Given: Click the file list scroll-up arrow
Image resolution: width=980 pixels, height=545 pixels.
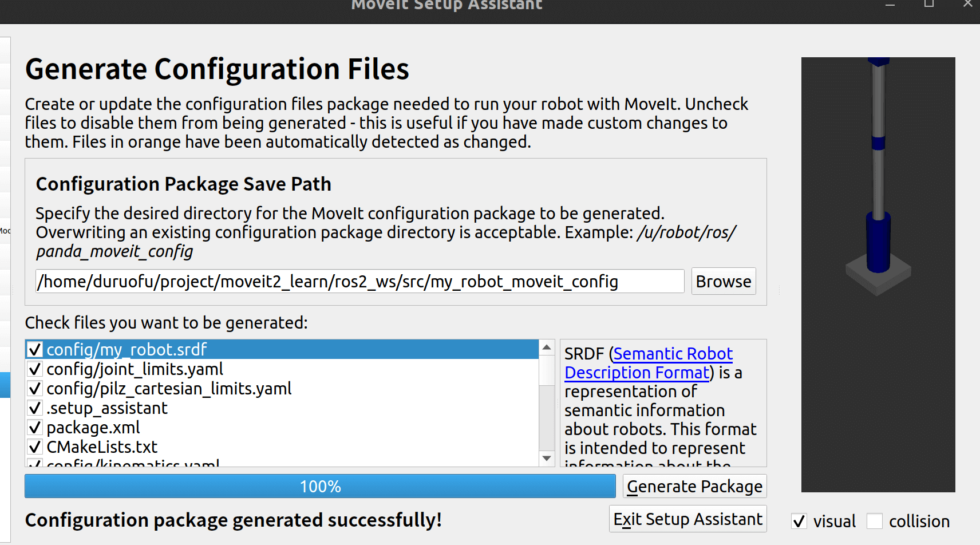Looking at the screenshot, I should click(x=547, y=347).
